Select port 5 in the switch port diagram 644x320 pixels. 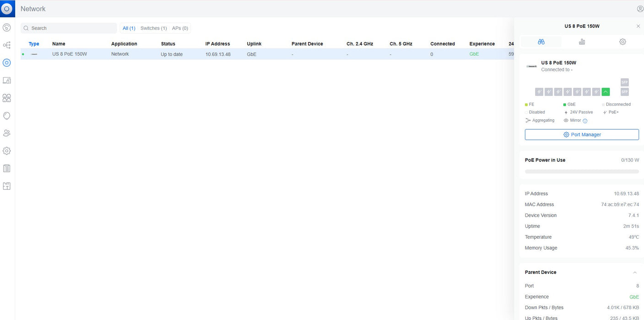click(x=577, y=92)
